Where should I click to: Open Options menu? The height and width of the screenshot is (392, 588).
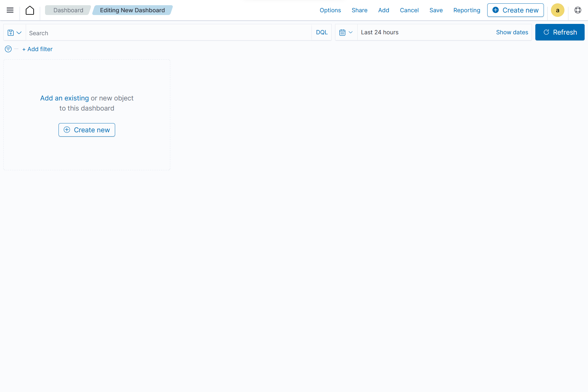point(330,10)
